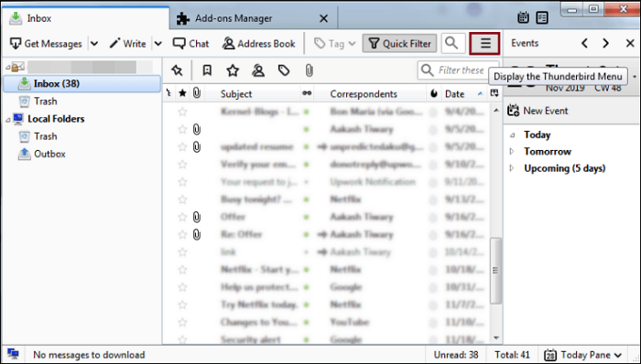This screenshot has height=364, width=641.
Task: Open the Address Book
Action: click(259, 44)
